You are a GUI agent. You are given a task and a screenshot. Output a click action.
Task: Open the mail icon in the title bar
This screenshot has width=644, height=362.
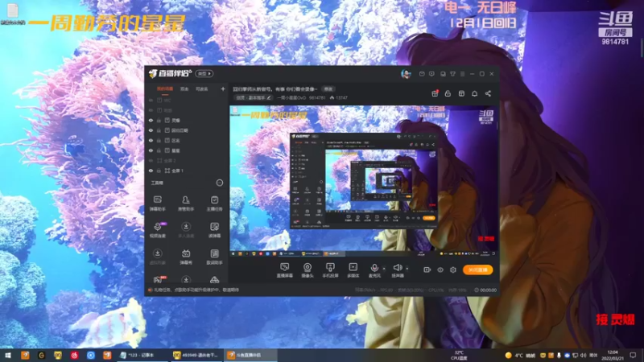pos(422,74)
